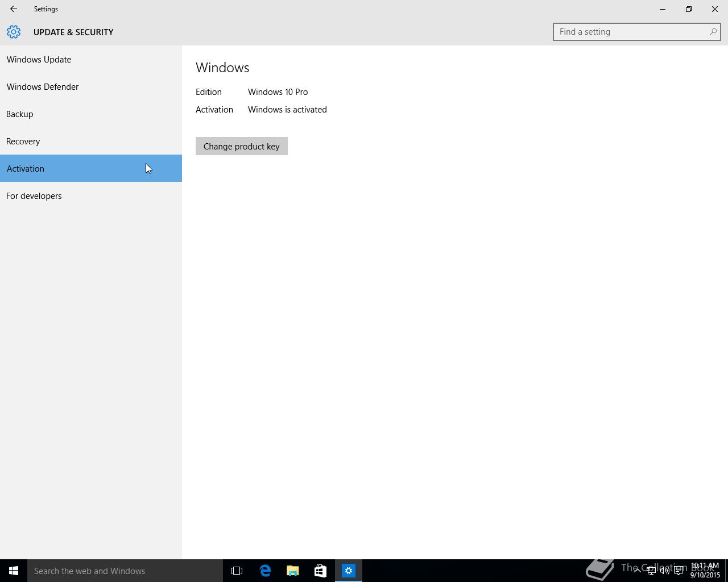Click the Search the web and Windows box
This screenshot has height=582, width=728.
[125, 571]
